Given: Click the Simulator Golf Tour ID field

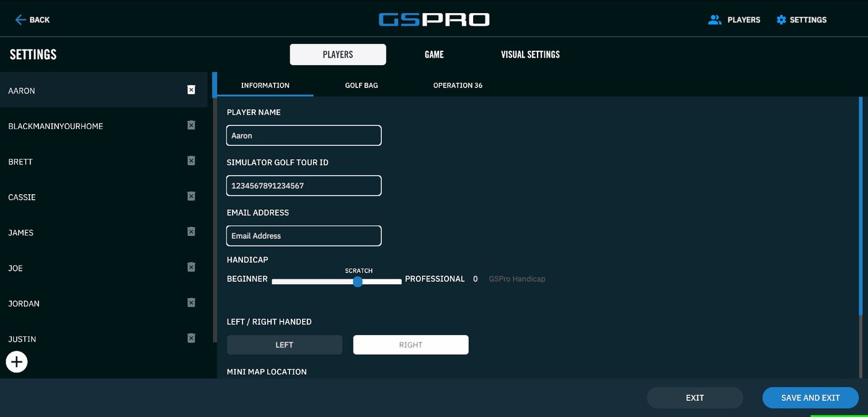Looking at the screenshot, I should click(304, 186).
